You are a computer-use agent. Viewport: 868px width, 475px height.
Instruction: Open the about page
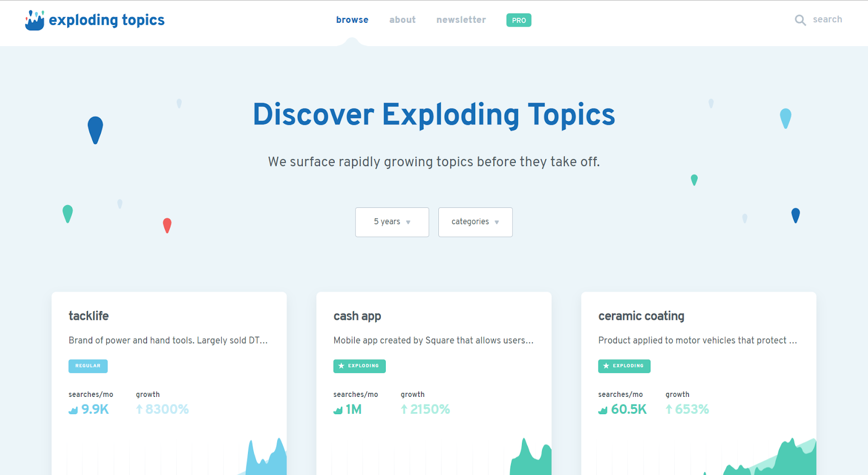coord(403,20)
